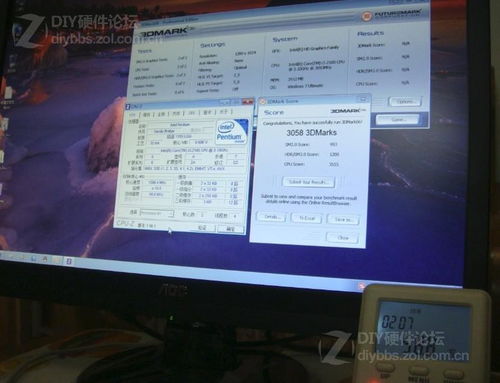Click the CPU-Z title bar icon

pos(128,107)
